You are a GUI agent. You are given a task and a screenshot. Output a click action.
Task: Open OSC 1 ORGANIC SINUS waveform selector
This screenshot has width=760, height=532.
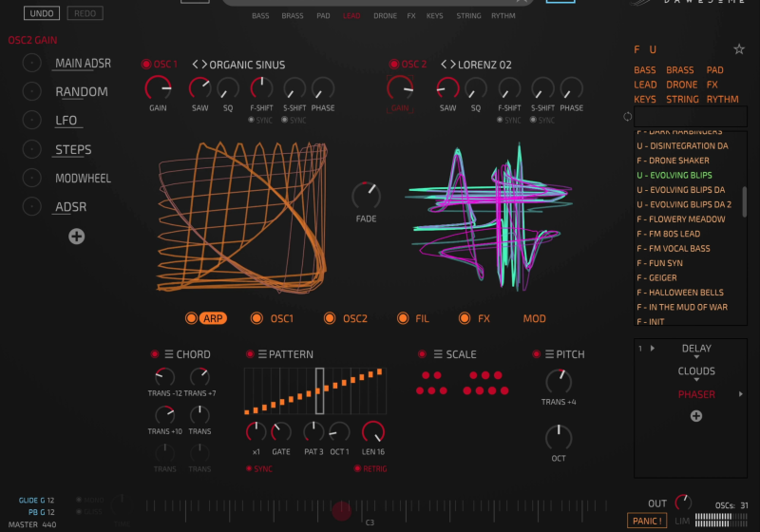coord(247,65)
